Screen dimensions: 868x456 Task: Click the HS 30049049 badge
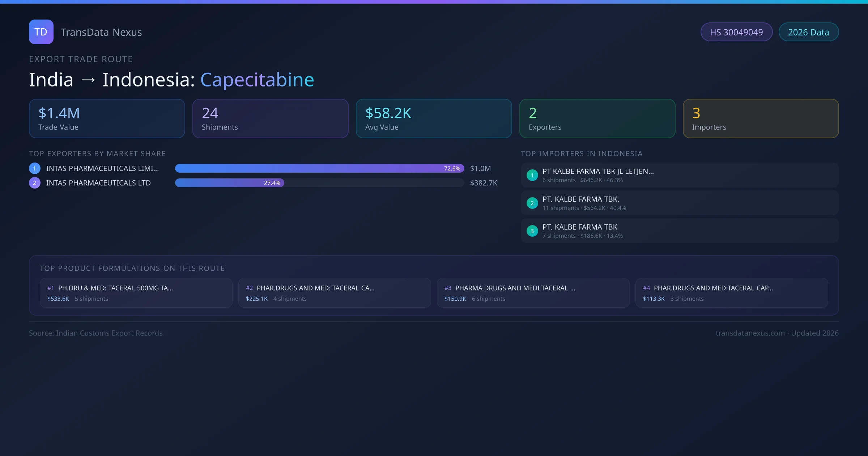click(736, 32)
